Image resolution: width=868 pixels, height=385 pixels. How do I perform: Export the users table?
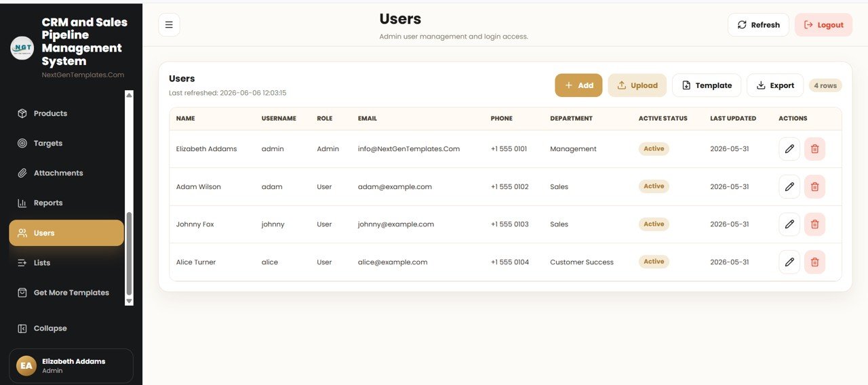click(775, 85)
